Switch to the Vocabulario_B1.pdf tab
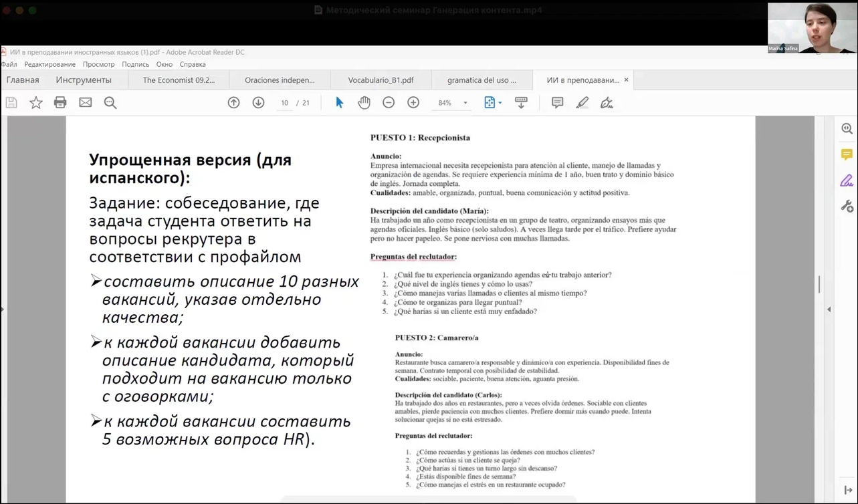Image resolution: width=858 pixels, height=504 pixels. 381,80
